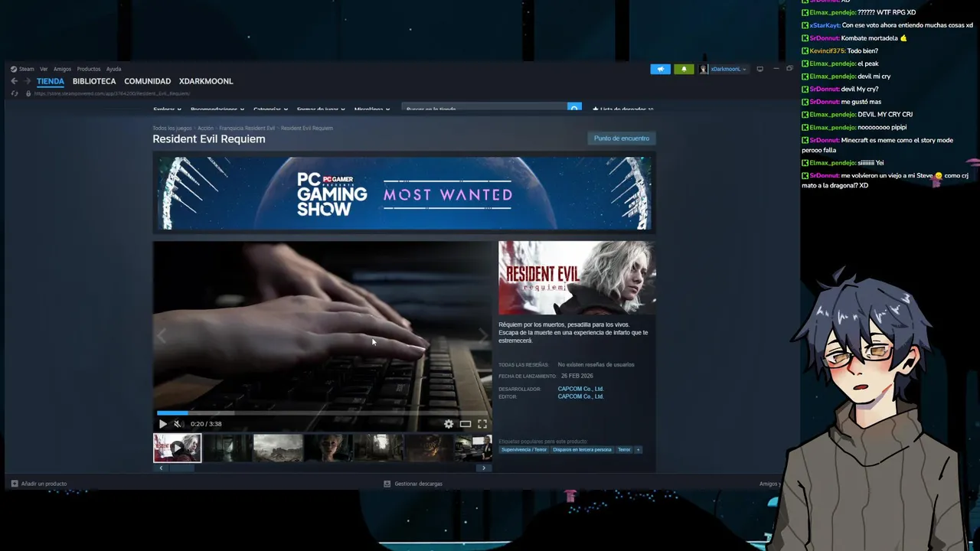Image resolution: width=980 pixels, height=551 pixels.
Task: Click the store URL address bar
Action: [112, 93]
